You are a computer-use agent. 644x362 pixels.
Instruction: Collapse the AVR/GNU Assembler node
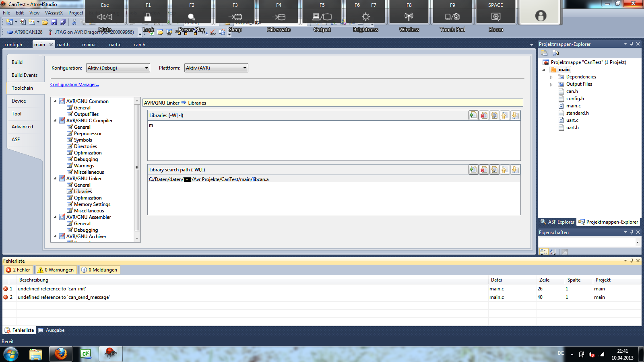55,217
